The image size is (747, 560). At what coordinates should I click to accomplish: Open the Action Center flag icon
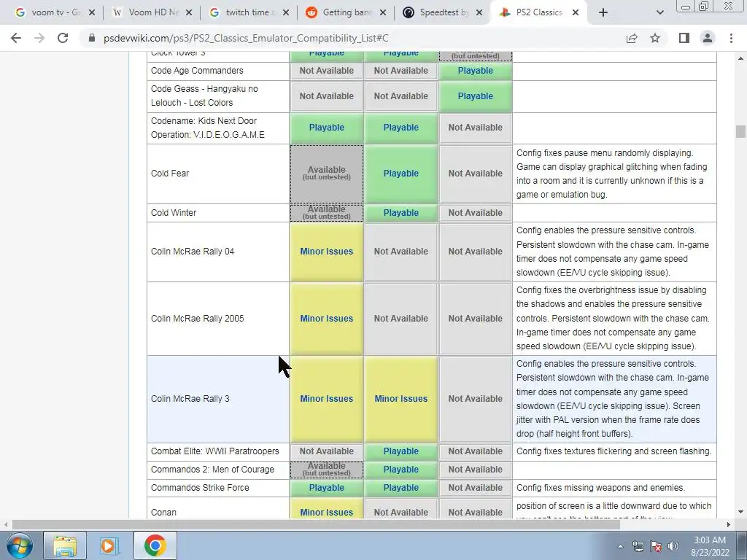click(x=656, y=546)
